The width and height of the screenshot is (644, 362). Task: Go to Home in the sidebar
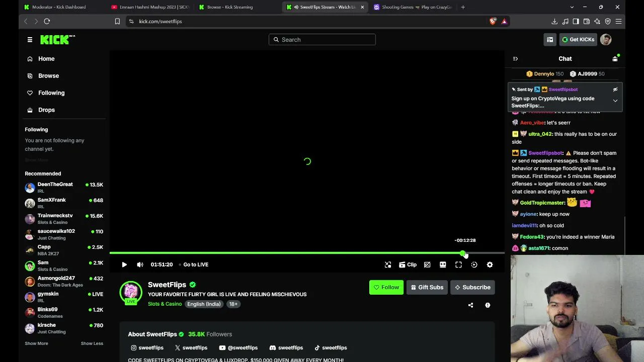click(46, 59)
